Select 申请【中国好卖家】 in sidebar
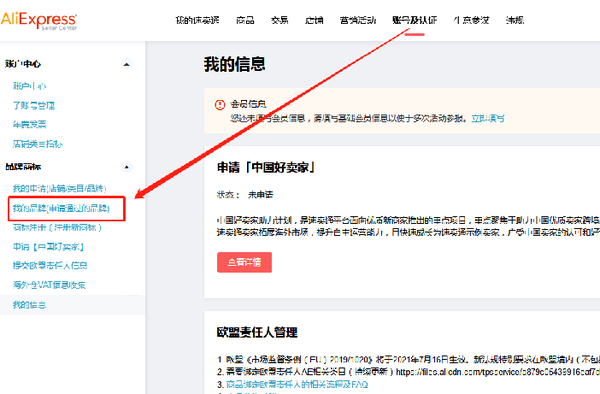 pos(48,247)
